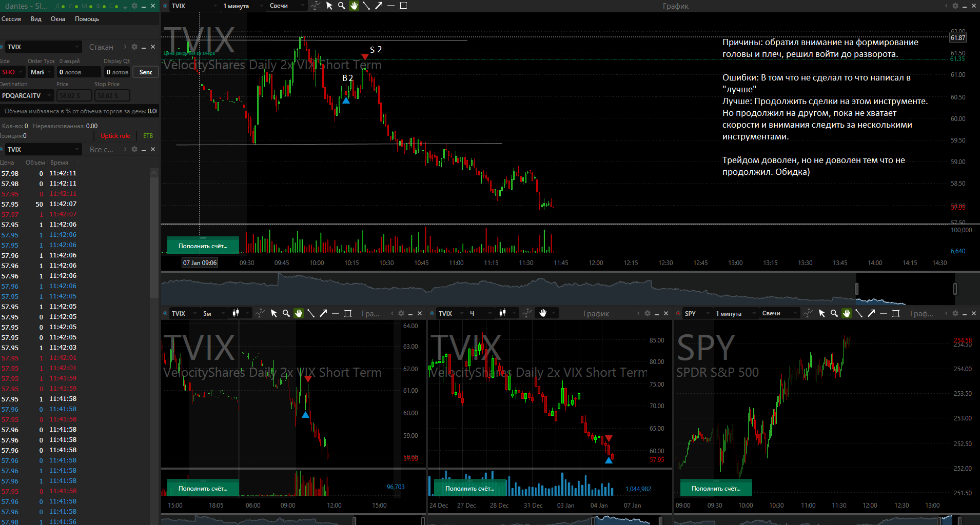Open candle style dropdown in the hourly TVIX chart
This screenshot has height=525, width=980.
tap(507, 313)
